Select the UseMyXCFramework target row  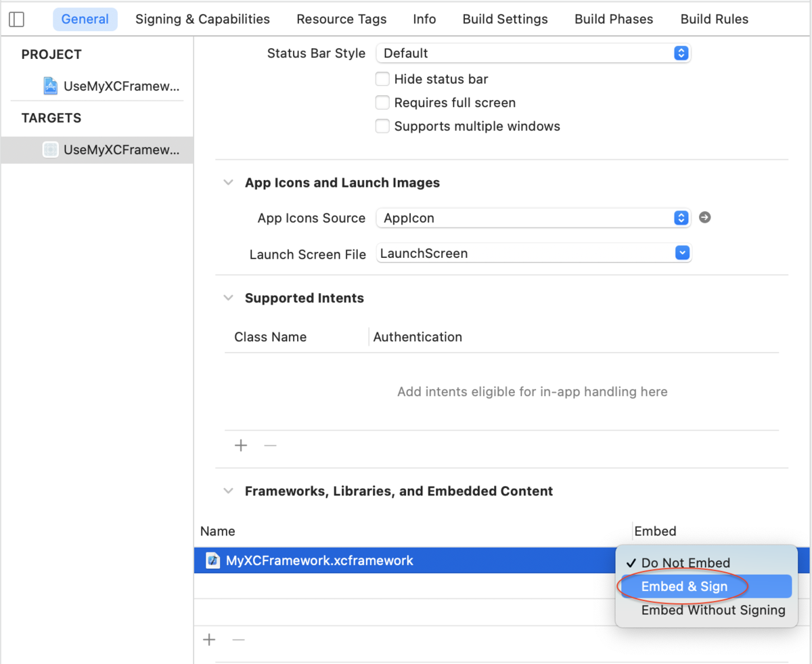pyautogui.click(x=97, y=150)
